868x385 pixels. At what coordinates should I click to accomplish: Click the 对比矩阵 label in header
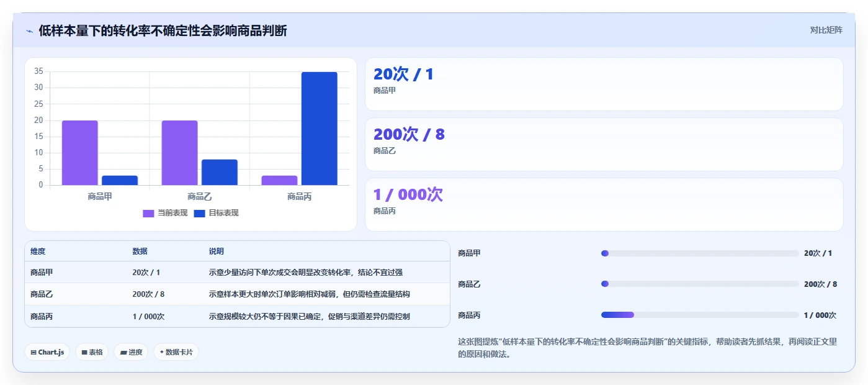point(826,30)
